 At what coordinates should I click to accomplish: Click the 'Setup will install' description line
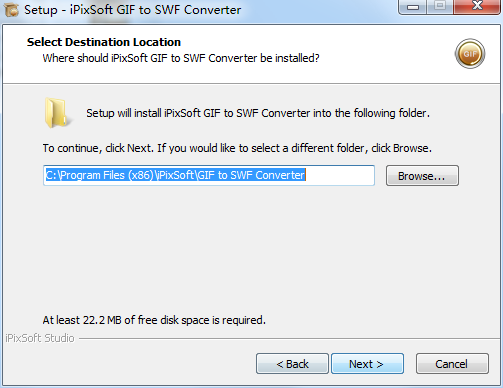click(x=258, y=113)
